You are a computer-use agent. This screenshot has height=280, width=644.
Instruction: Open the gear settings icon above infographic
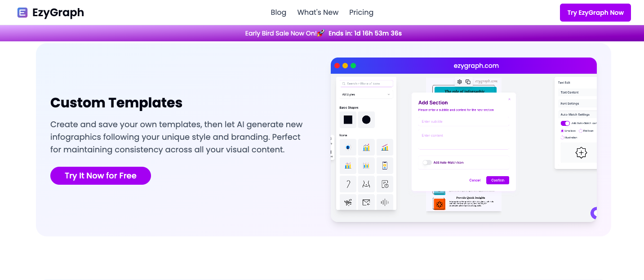(x=459, y=82)
